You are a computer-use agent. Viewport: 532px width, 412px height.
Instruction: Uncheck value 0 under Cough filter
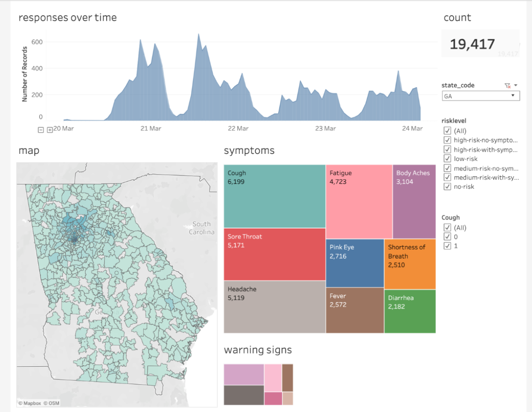(x=447, y=236)
